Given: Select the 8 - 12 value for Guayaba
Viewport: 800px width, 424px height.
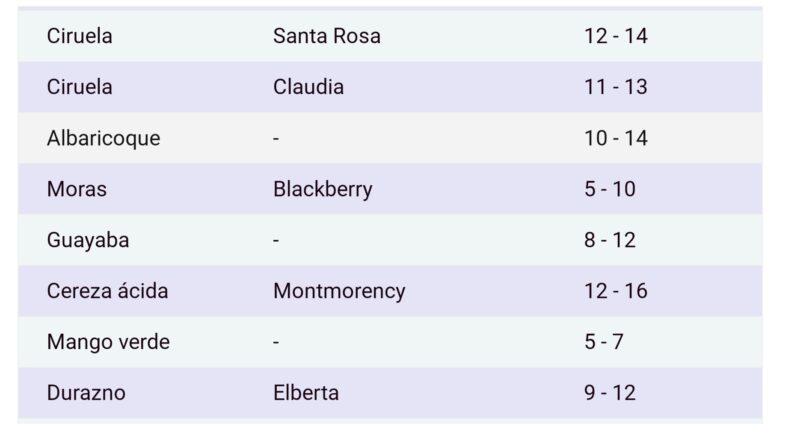Looking at the screenshot, I should [x=610, y=240].
